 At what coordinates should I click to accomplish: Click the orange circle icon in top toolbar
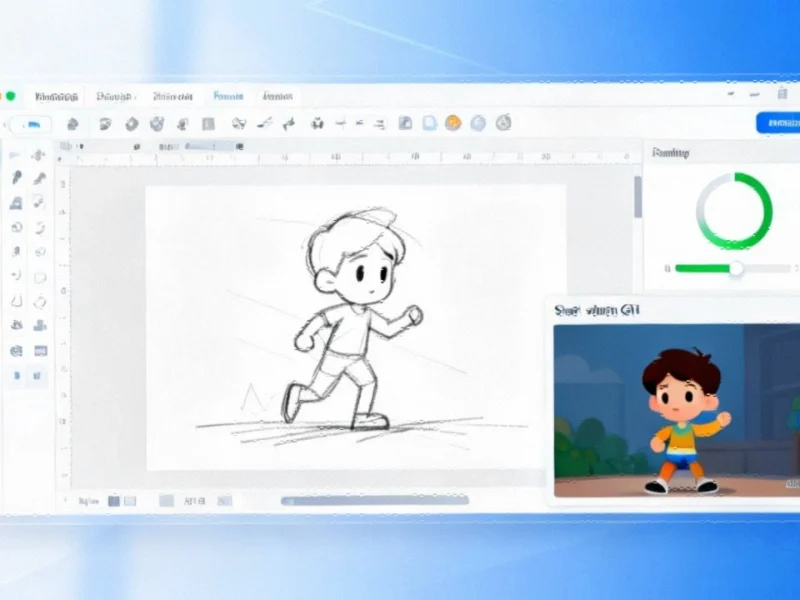point(453,123)
